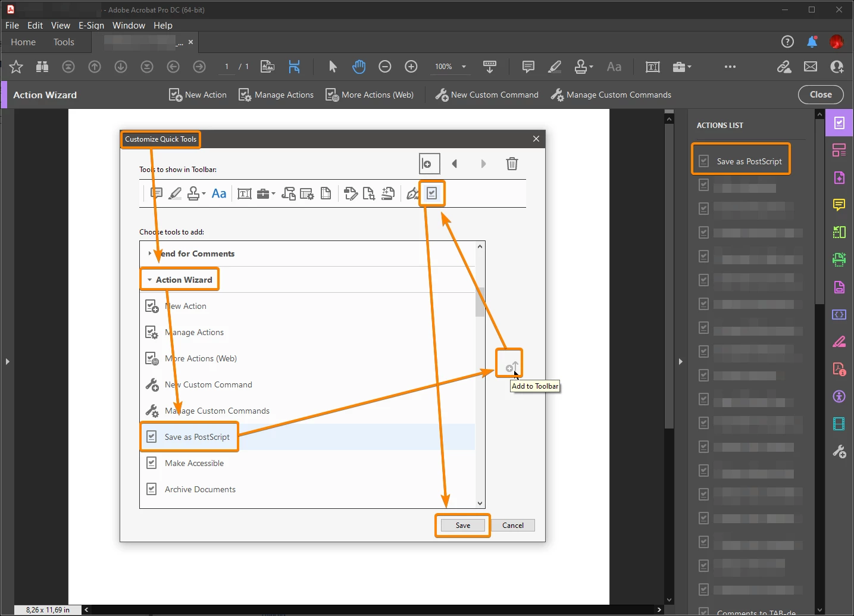Click the Aa text tool in main toolbar
Screen dimensions: 854x616
614,67
